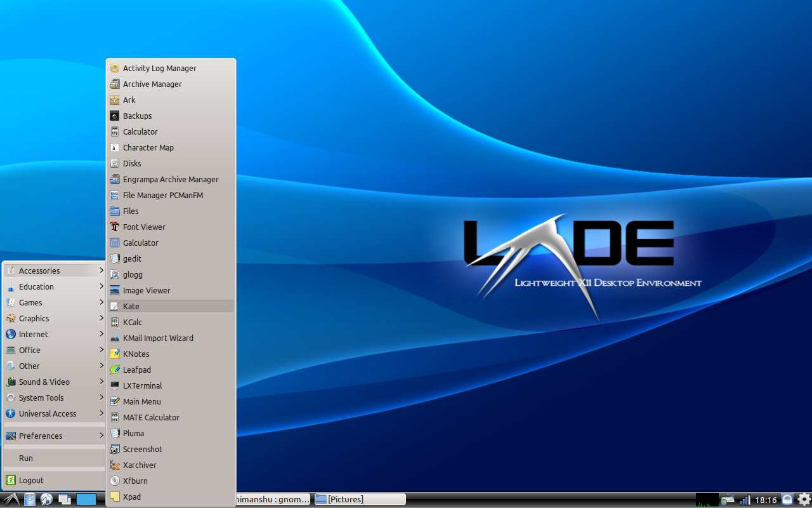Switch to the [Pictures] taskbar window

[x=360, y=500]
